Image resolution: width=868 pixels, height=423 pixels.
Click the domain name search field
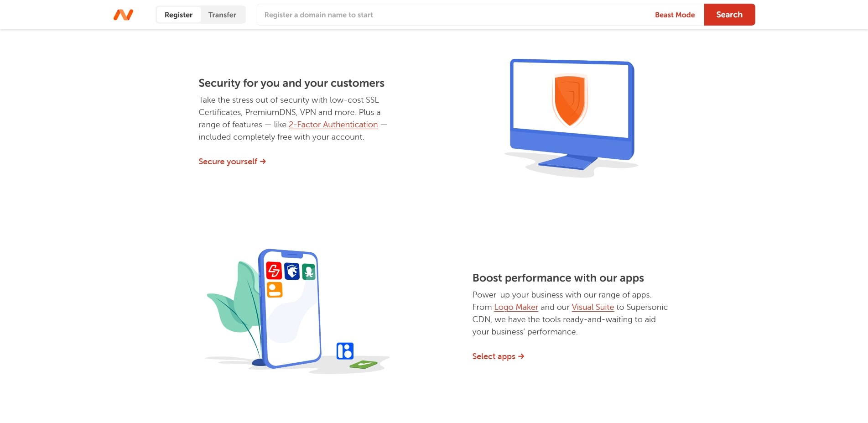point(456,15)
